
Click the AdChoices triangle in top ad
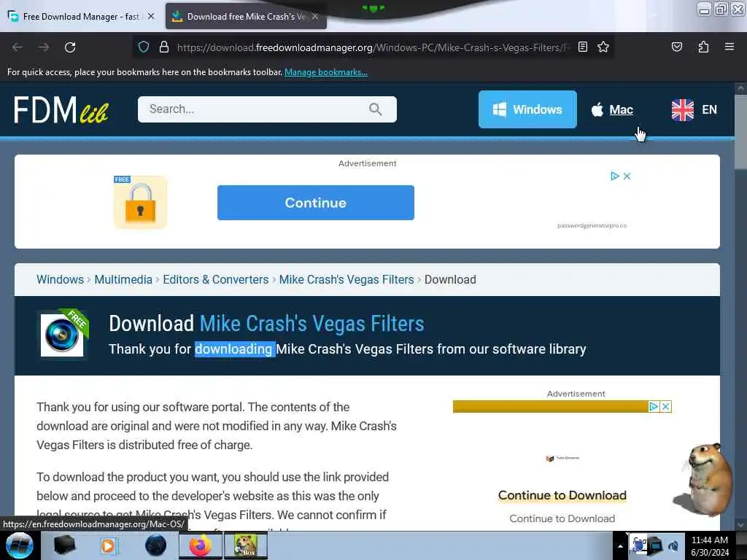click(614, 176)
